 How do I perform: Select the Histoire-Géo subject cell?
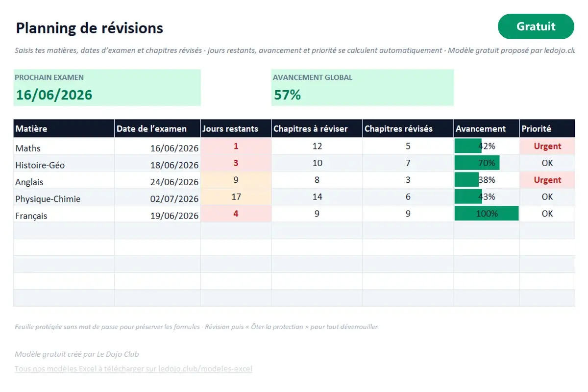[64, 164]
